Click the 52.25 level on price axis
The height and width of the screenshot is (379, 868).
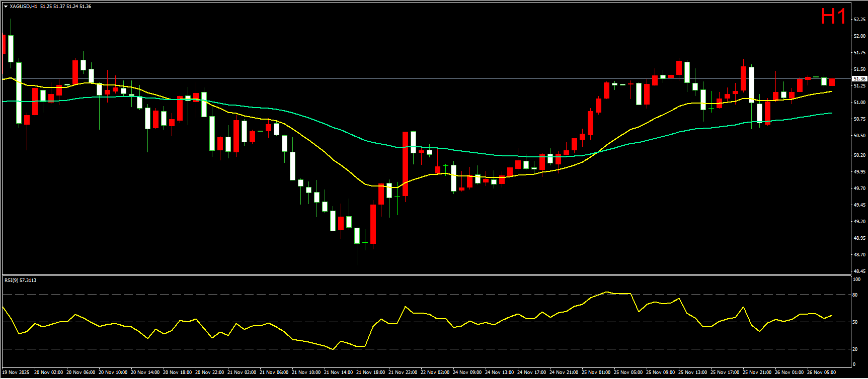(859, 20)
